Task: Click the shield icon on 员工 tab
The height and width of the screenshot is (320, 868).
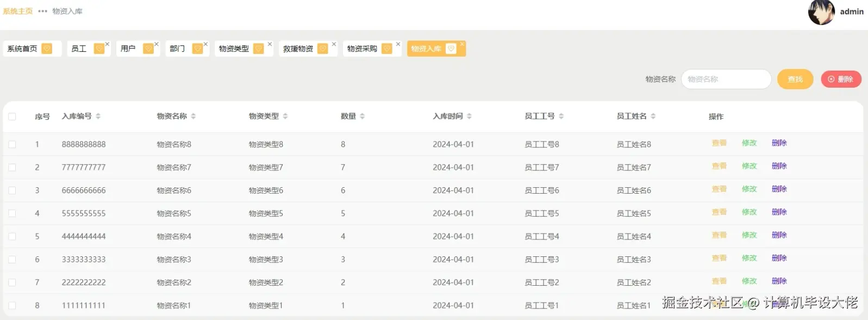Action: point(99,48)
